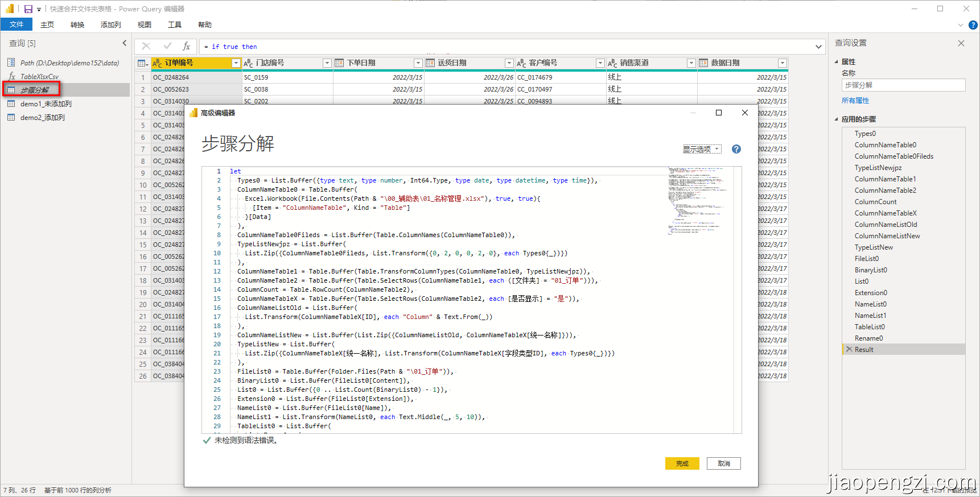Confirm formula with checkmark icon
The height and width of the screenshot is (497, 980).
pos(167,46)
